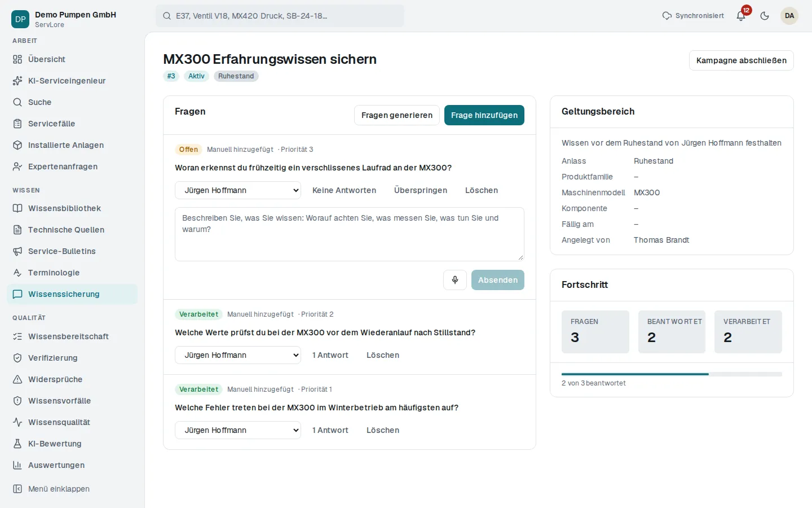Open 1 Antwort for Wiederanlauf question
Screen dimensions: 812x508
coord(330,355)
